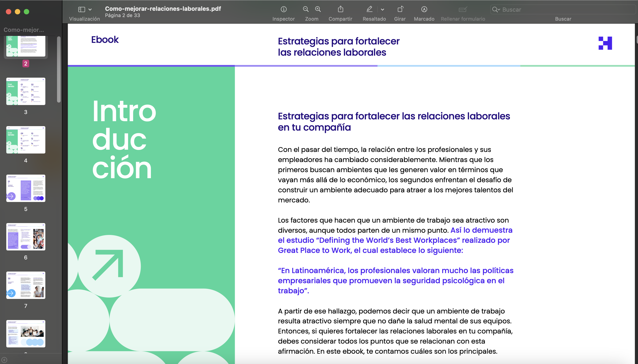Open the Inspector panel
The width and height of the screenshot is (638, 364).
pos(283,9)
